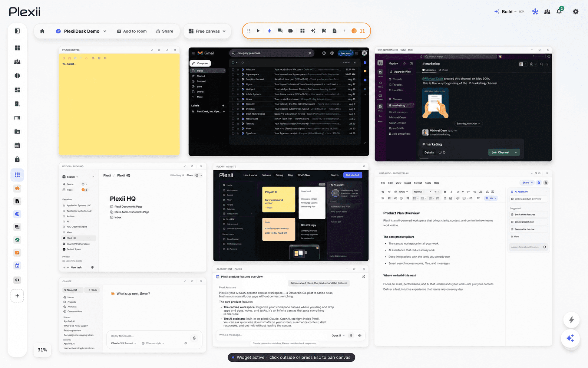Click Get started on the Plexii website
The image size is (588, 368).
click(352, 175)
